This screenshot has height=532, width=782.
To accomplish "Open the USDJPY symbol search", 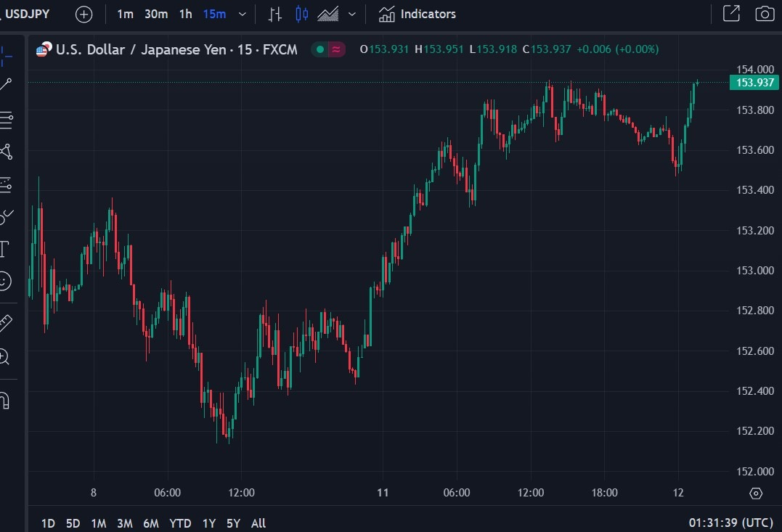I will (x=26, y=14).
